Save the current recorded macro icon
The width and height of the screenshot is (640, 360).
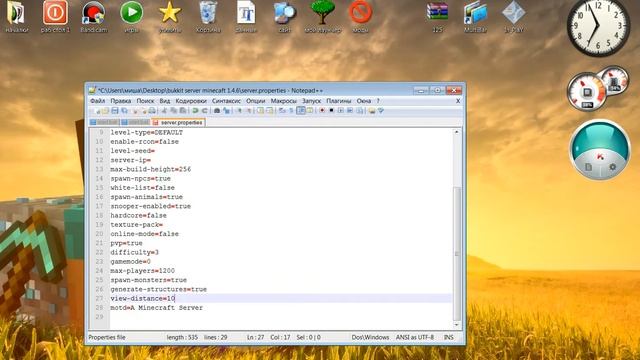click(360, 111)
